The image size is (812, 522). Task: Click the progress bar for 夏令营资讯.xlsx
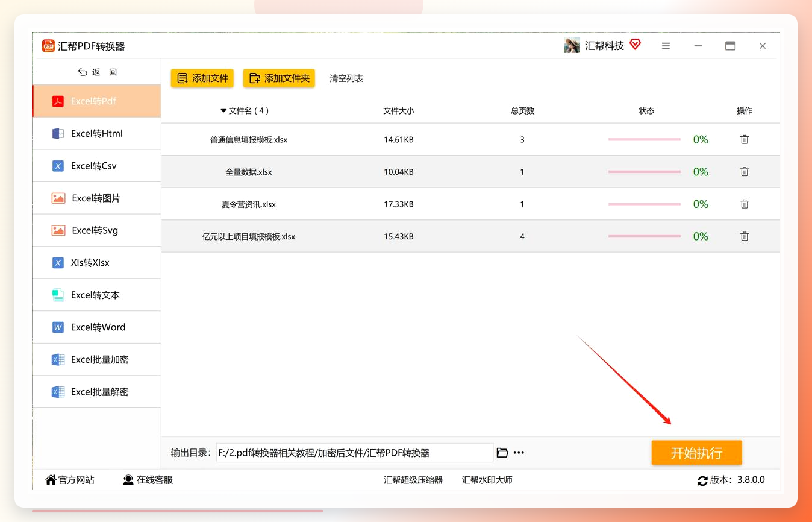coord(645,204)
